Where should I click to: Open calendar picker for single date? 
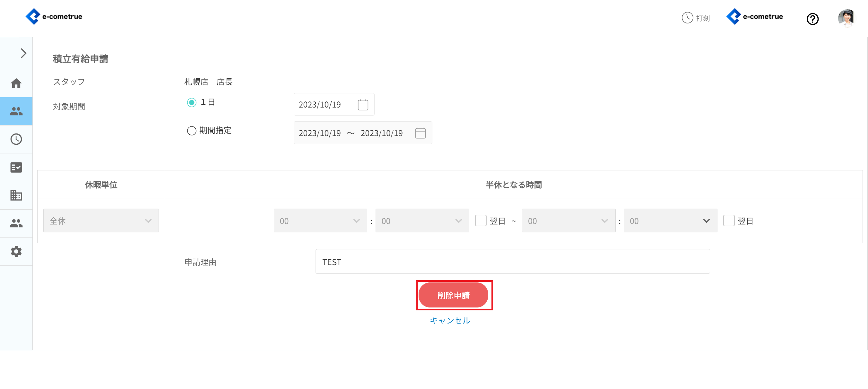click(x=362, y=105)
